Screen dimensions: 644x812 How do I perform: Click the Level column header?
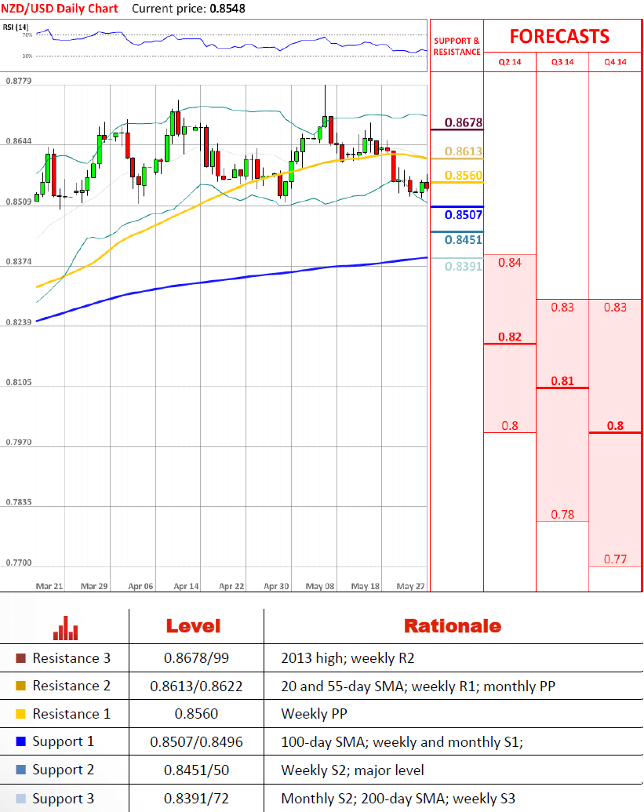click(193, 625)
